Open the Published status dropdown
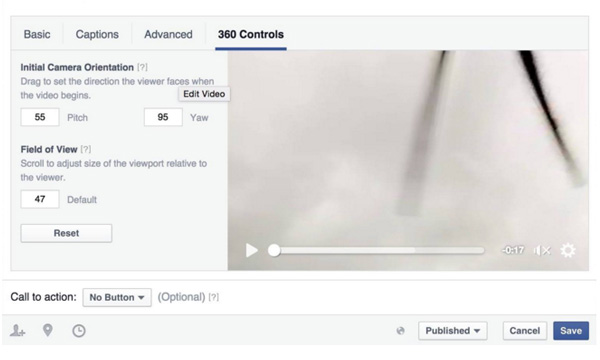The image size is (600, 360). click(x=453, y=331)
